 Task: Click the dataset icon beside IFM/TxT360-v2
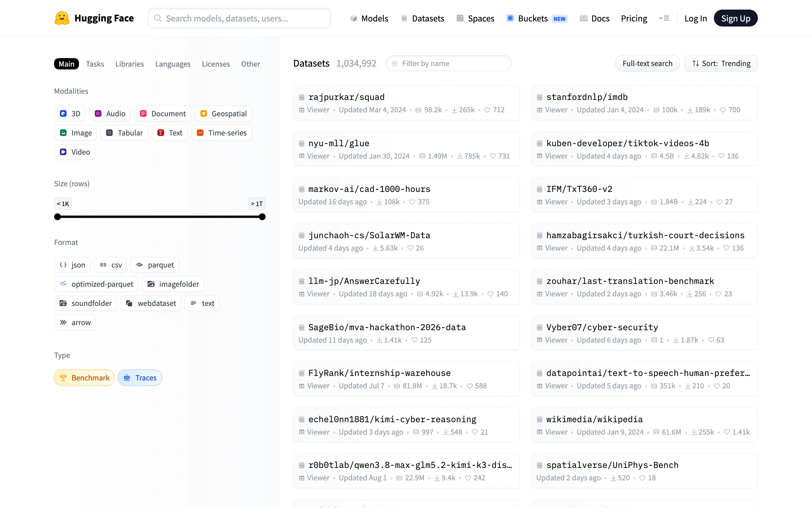540,189
